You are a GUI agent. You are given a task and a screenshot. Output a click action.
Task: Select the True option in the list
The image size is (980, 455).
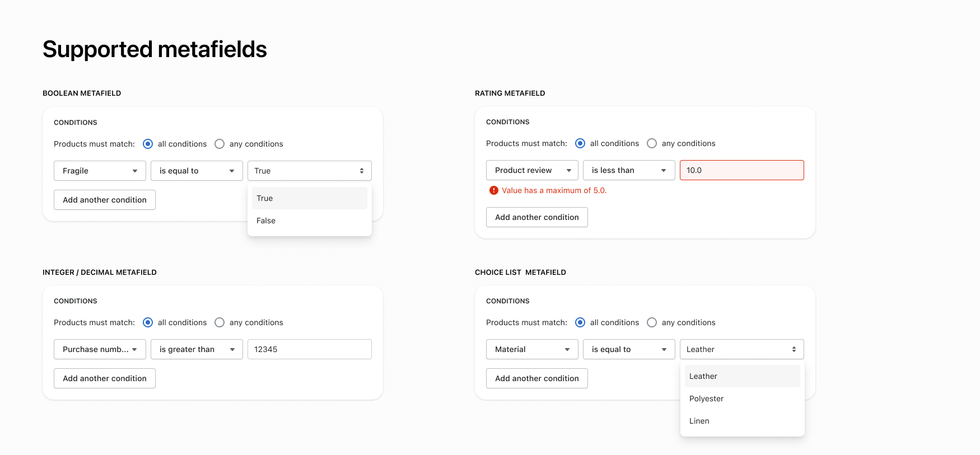coord(310,198)
